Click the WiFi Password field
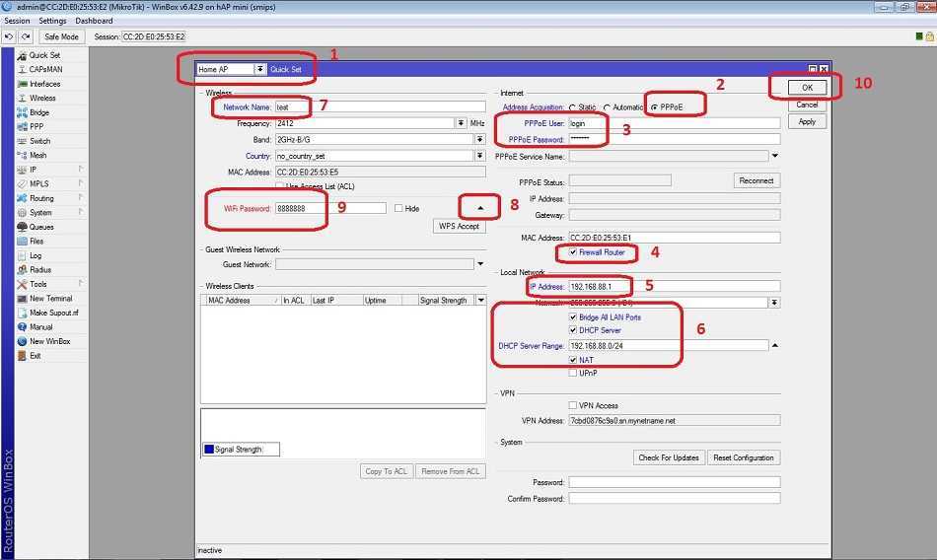This screenshot has height=560, width=937. coord(330,209)
